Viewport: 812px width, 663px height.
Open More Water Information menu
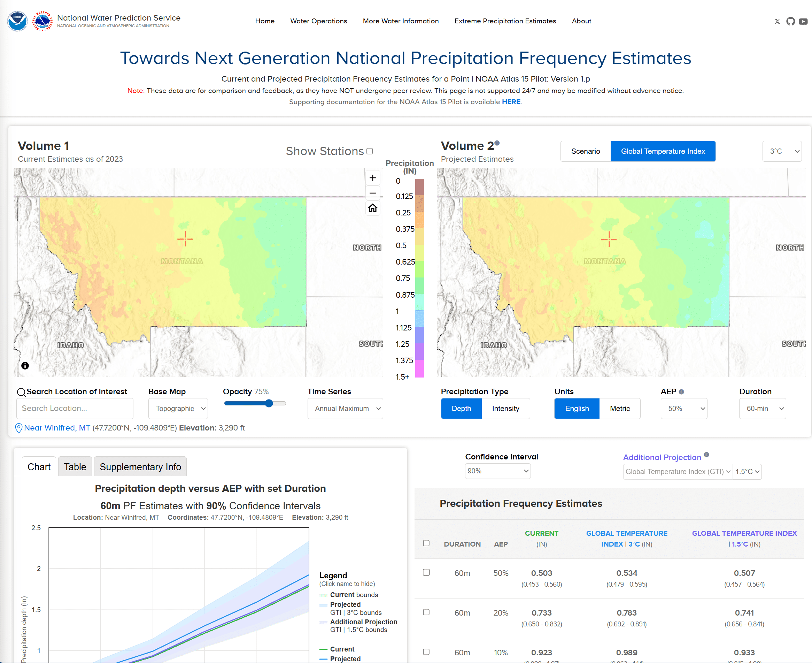point(401,21)
